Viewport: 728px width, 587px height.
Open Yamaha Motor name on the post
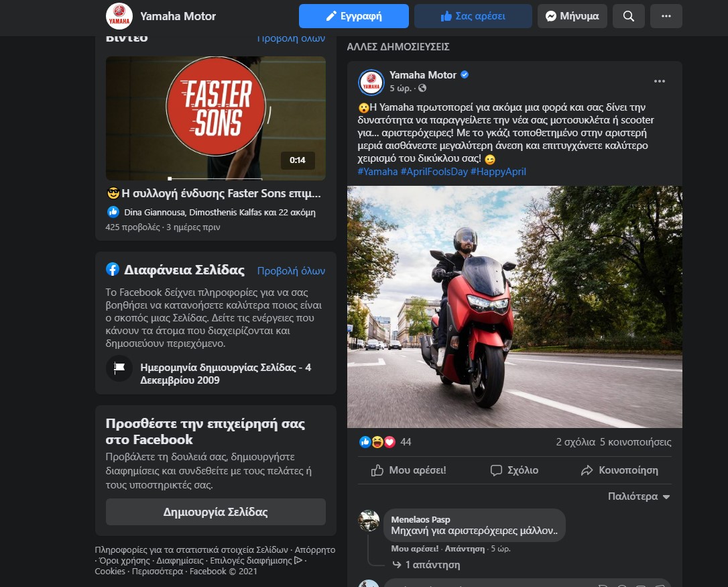tap(422, 75)
